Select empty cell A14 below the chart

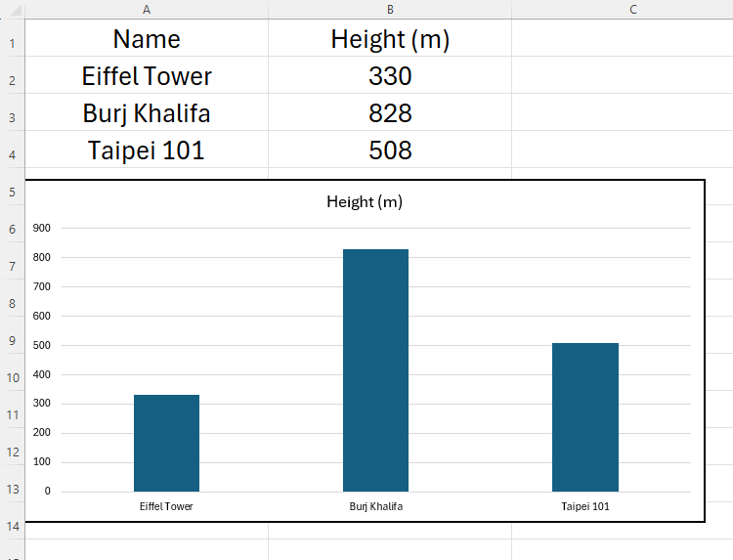[x=147, y=531]
